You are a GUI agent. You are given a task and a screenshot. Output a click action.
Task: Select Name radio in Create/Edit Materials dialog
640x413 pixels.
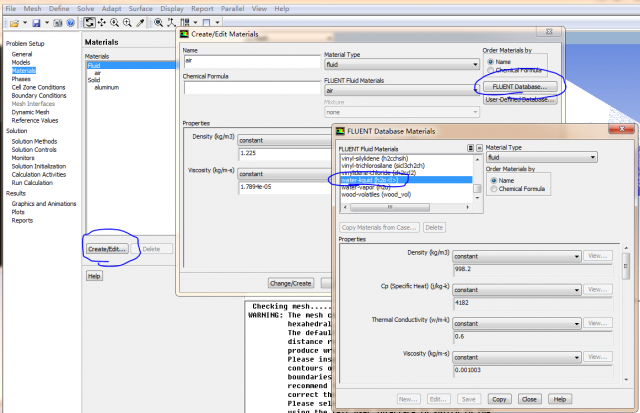(489, 62)
